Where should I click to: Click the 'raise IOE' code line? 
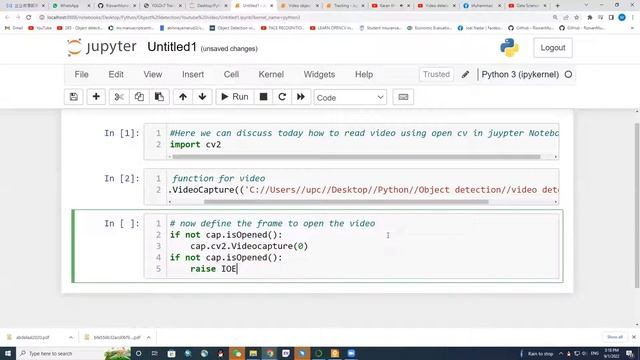[x=213, y=269]
